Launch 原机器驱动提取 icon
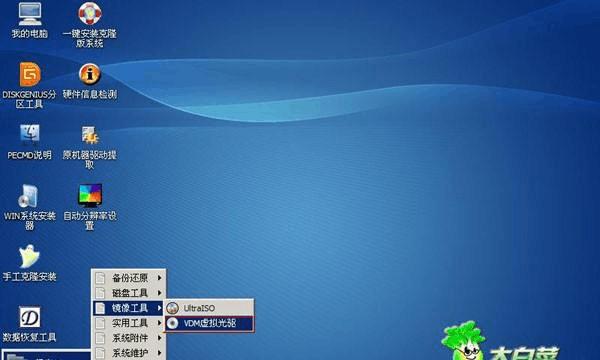Viewport: 600px width, 360px height. click(x=90, y=135)
